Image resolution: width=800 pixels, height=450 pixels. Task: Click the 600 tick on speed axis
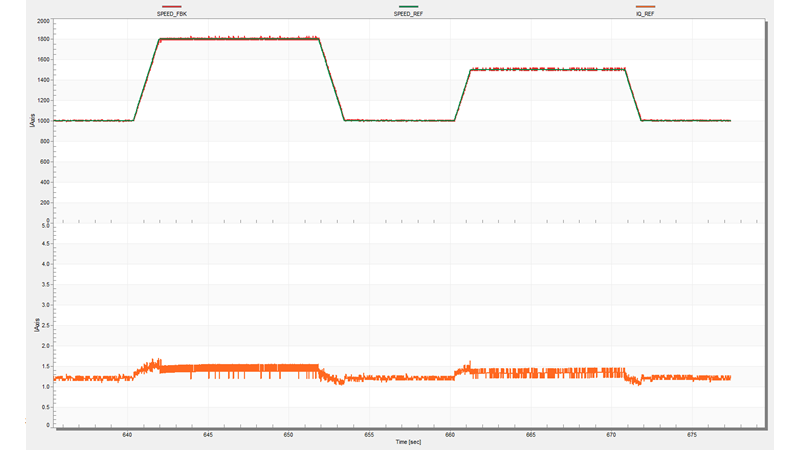point(45,162)
